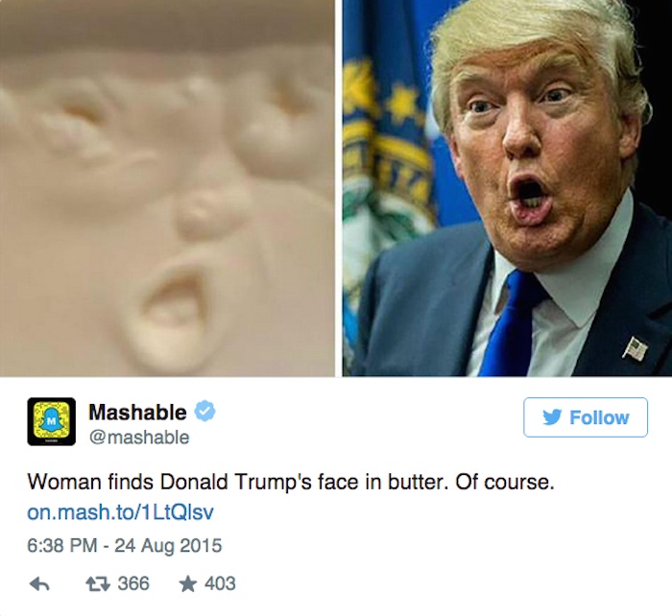Open the on.mash.to/1LtQlsv link
The image size is (672, 616).
click(x=120, y=512)
